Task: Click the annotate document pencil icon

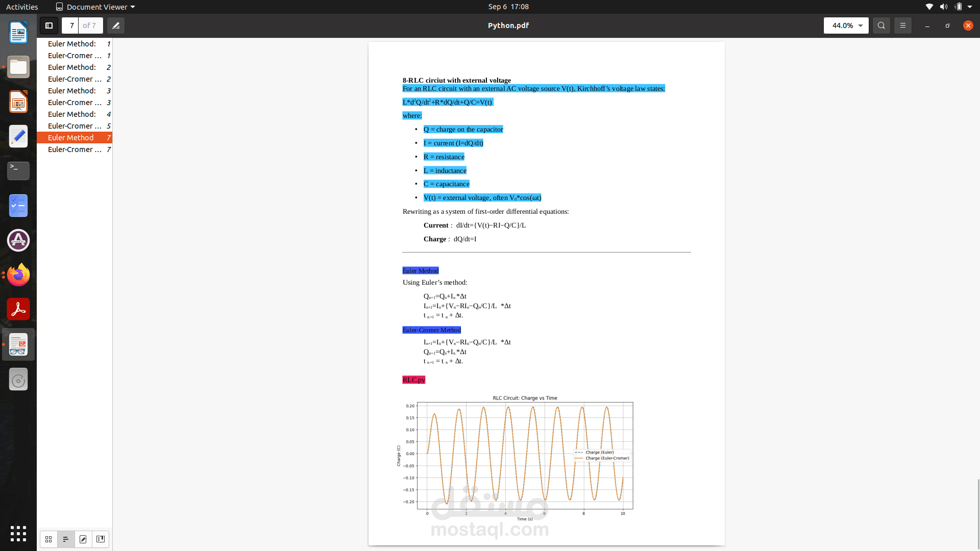Action: click(116, 26)
